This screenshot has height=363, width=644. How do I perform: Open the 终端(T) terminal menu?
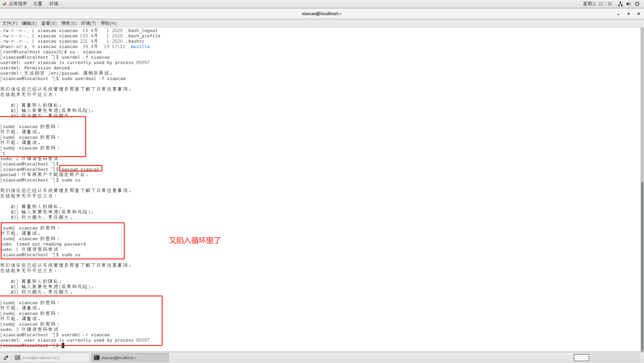pos(88,23)
